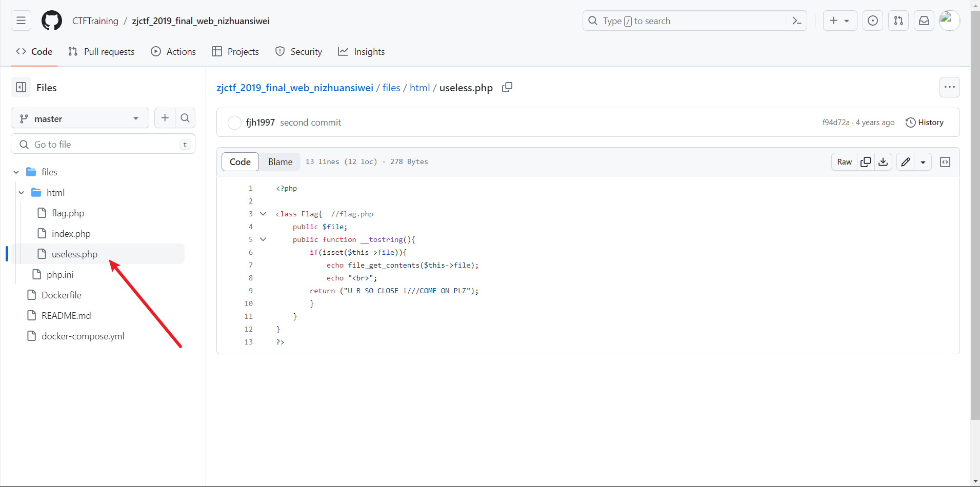The image size is (980, 487).
Task: Open the hamburger navigation menu
Action: click(21, 21)
